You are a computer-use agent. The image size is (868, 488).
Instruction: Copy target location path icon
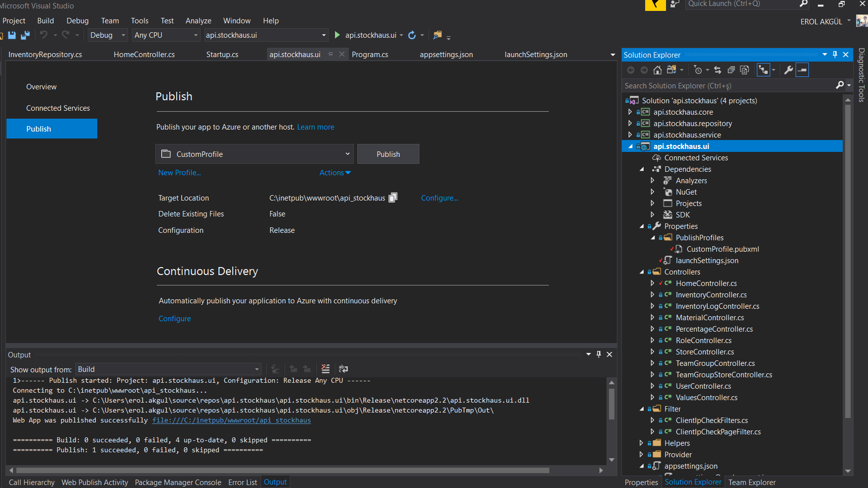(393, 198)
